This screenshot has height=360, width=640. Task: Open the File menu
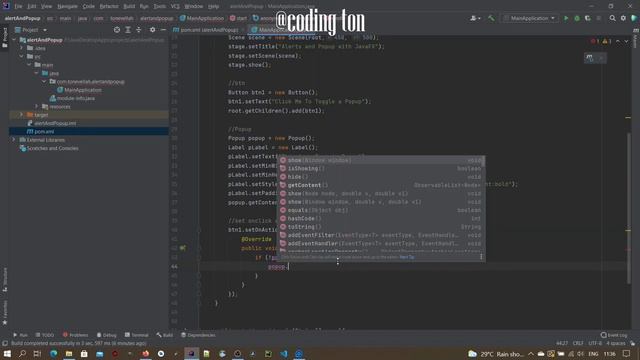18,7
